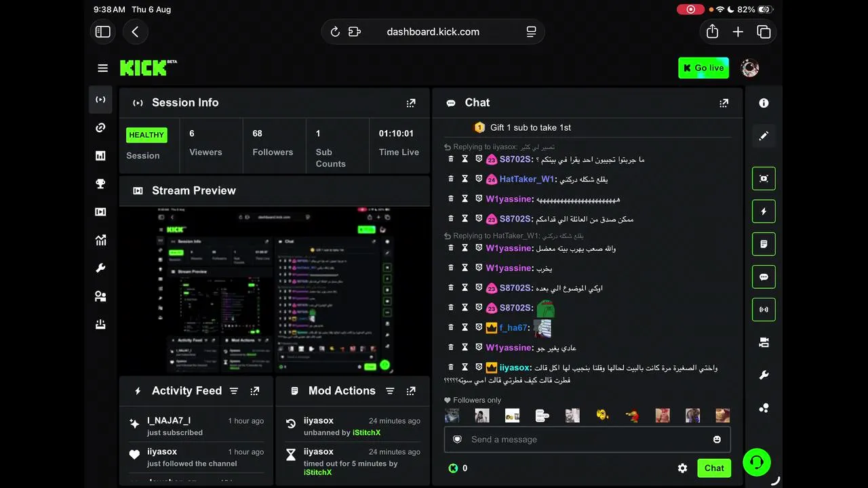The image size is (868, 488).
Task: Open chat settings gear beside Chat button
Action: pyautogui.click(x=683, y=468)
